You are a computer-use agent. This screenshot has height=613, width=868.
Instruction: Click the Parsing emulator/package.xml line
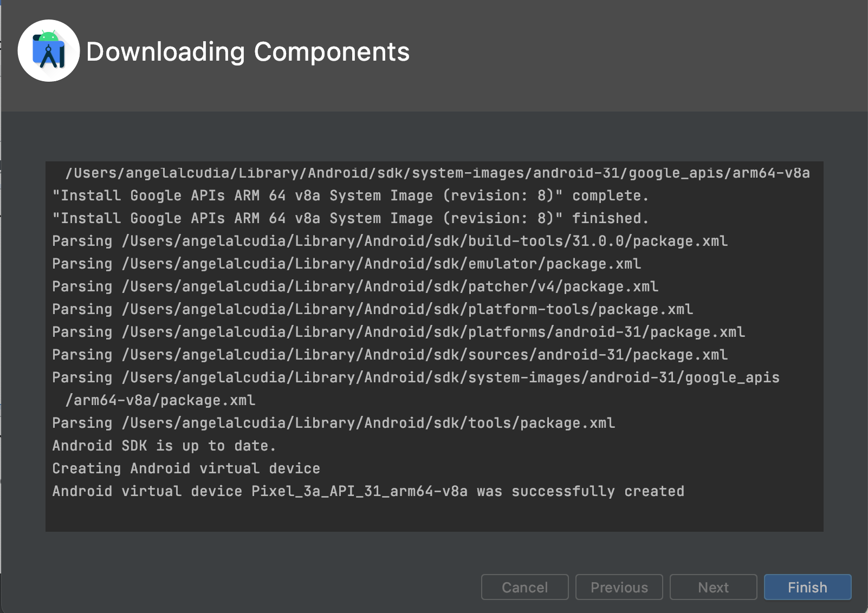(x=346, y=264)
